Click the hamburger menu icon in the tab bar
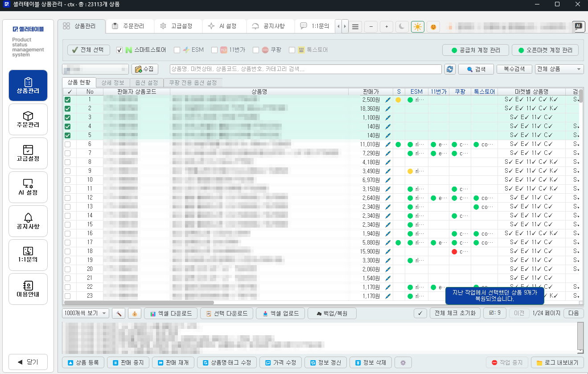588x374 pixels. (355, 27)
